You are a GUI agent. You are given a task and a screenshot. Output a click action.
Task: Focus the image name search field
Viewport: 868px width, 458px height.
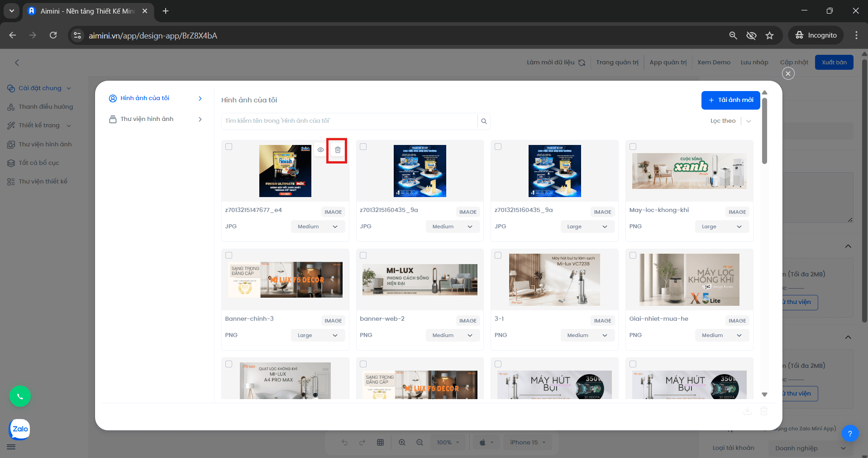[x=349, y=121]
